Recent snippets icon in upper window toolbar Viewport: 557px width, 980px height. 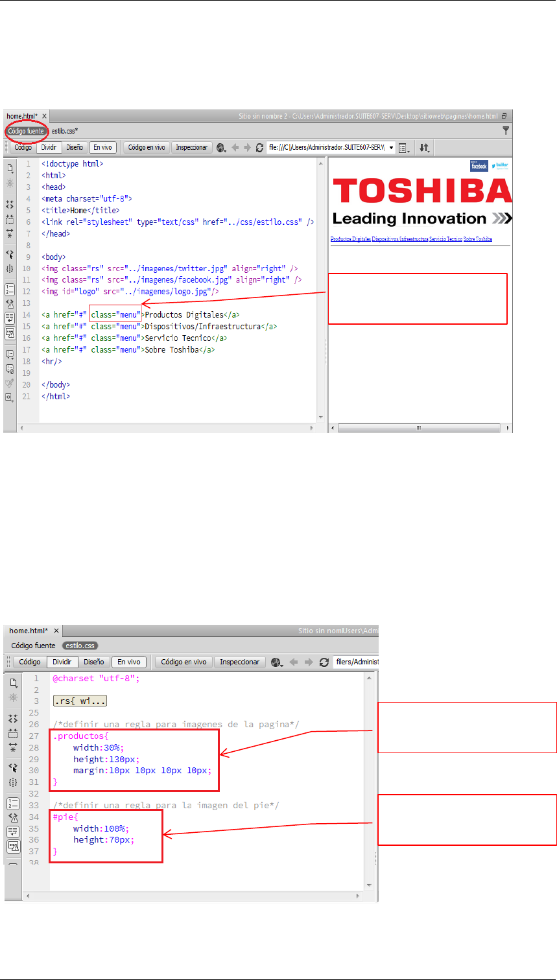[x=10, y=397]
